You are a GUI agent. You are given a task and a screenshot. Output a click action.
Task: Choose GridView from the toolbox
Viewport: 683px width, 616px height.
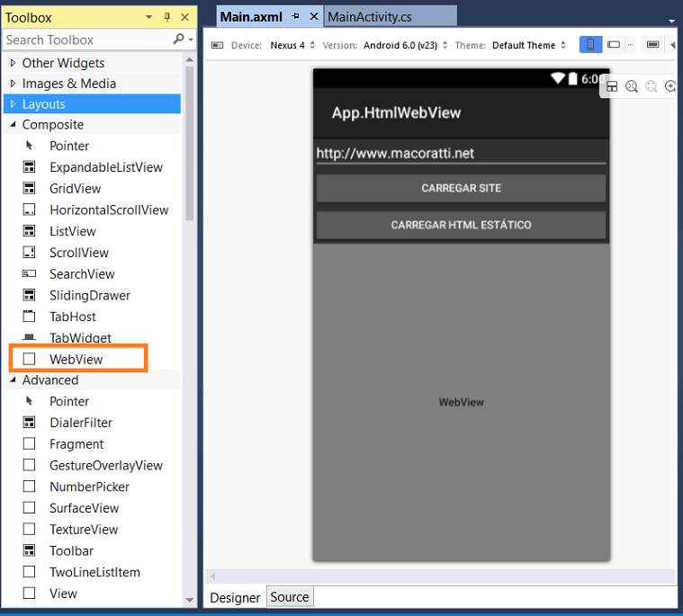(75, 189)
